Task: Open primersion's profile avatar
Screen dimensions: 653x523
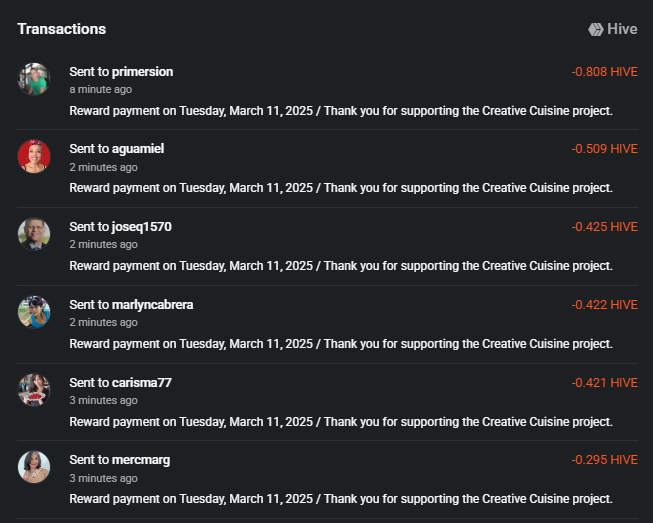Action: 34,79
